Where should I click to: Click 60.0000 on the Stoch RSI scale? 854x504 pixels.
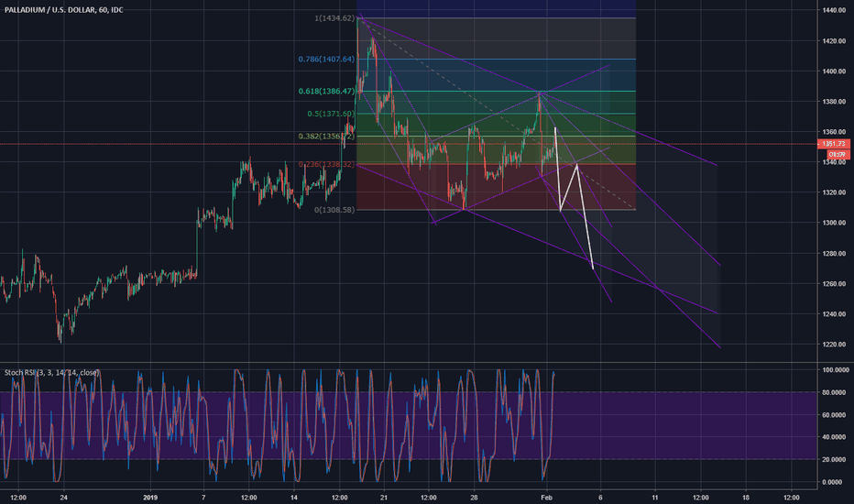835,414
